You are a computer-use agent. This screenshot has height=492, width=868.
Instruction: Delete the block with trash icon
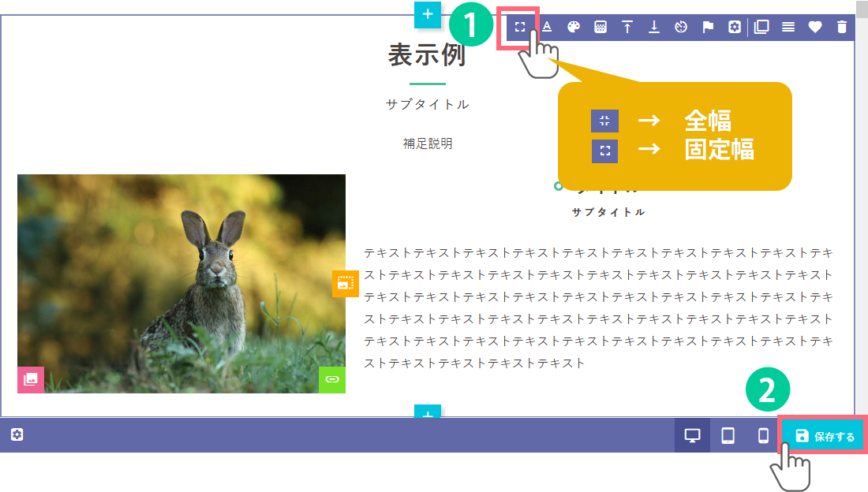842,27
